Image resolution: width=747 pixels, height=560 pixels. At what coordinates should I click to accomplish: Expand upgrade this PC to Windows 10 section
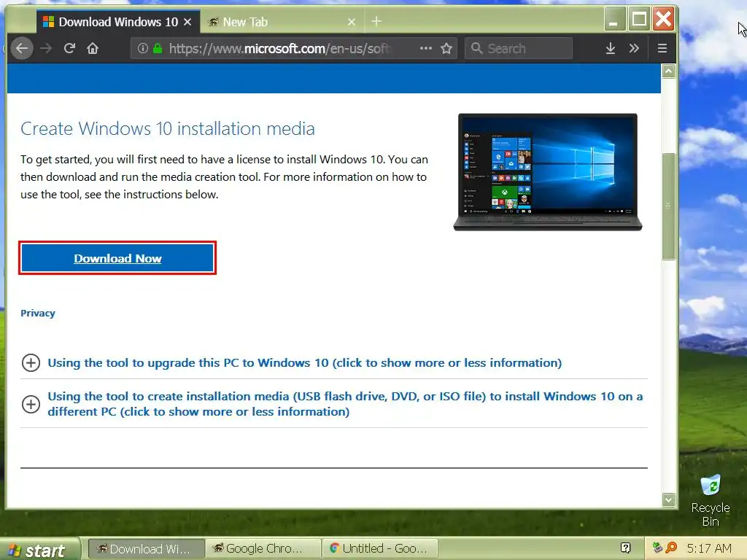coord(31,363)
